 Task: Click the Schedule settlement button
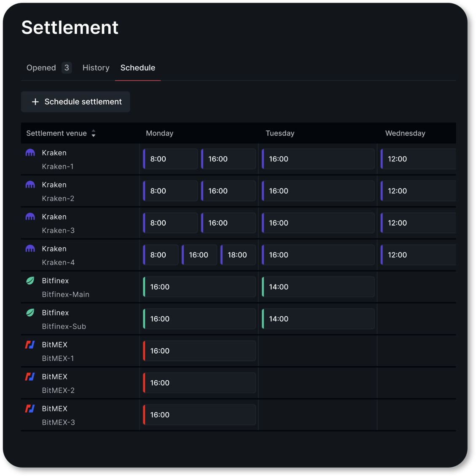[75, 102]
